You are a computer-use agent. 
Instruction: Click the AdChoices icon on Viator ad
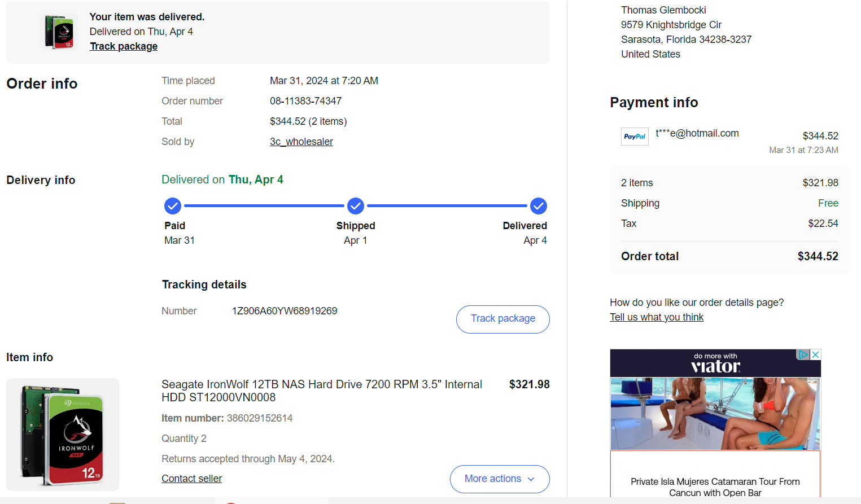(803, 354)
